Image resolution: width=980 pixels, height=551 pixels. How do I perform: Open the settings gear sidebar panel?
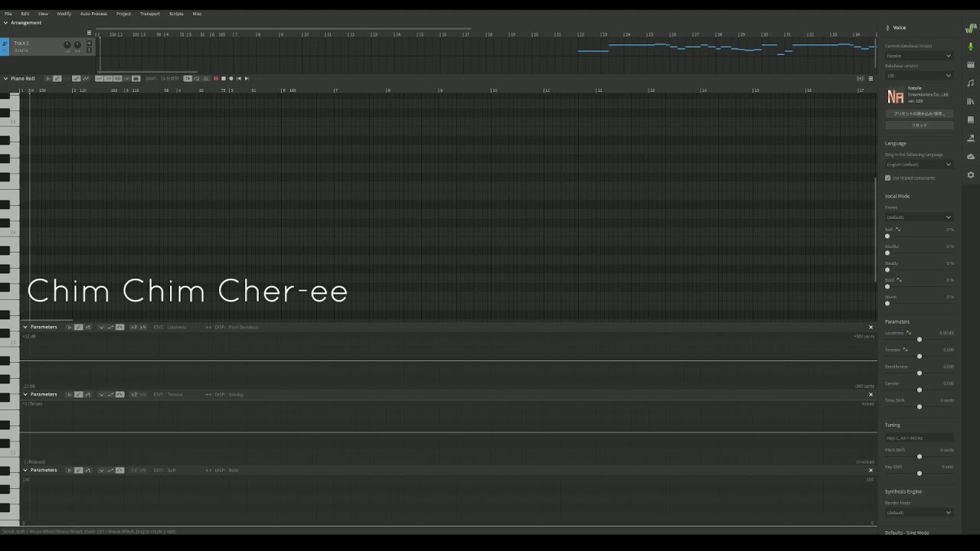pyautogui.click(x=971, y=174)
